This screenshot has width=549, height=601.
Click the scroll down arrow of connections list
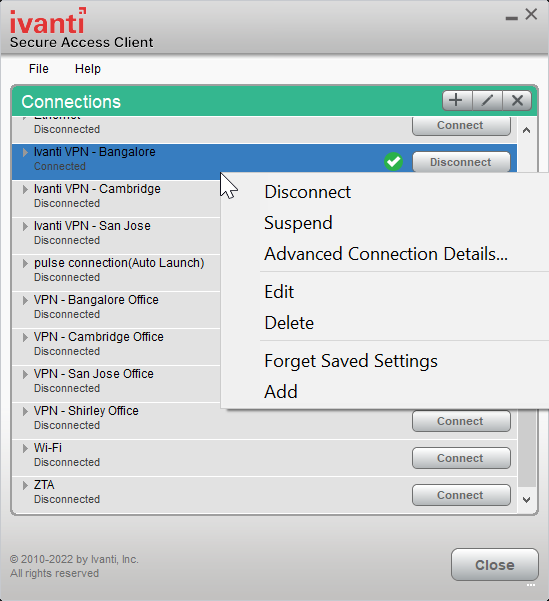527,499
